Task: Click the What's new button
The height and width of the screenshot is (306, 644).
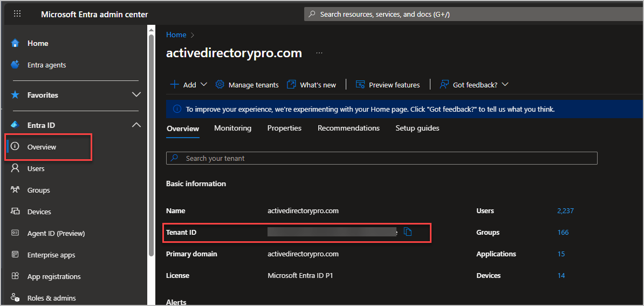Action: [x=311, y=85]
